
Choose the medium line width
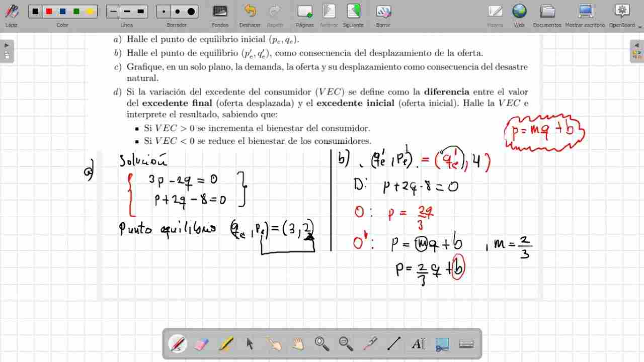pos(127,12)
